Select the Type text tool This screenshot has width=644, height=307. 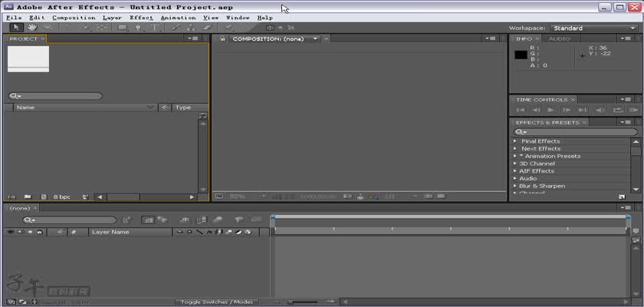(x=155, y=28)
